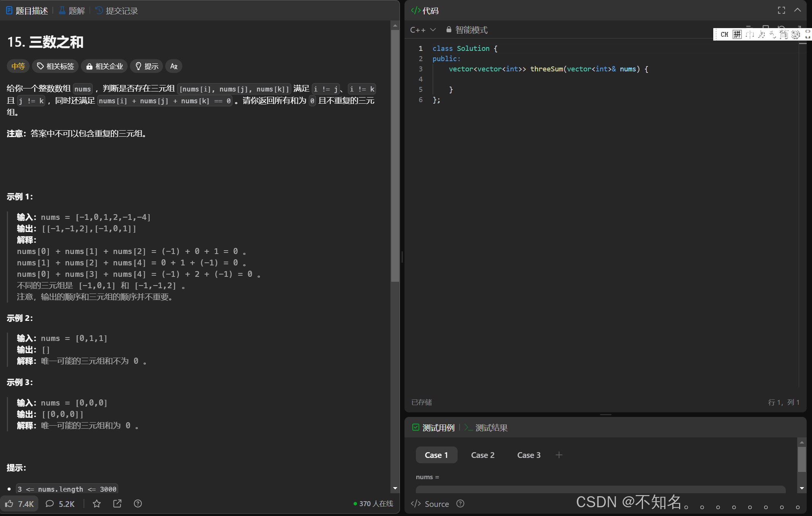812x516 pixels.
Task: Toggle the IME 简 simplified/traditional button
Action: click(x=784, y=35)
